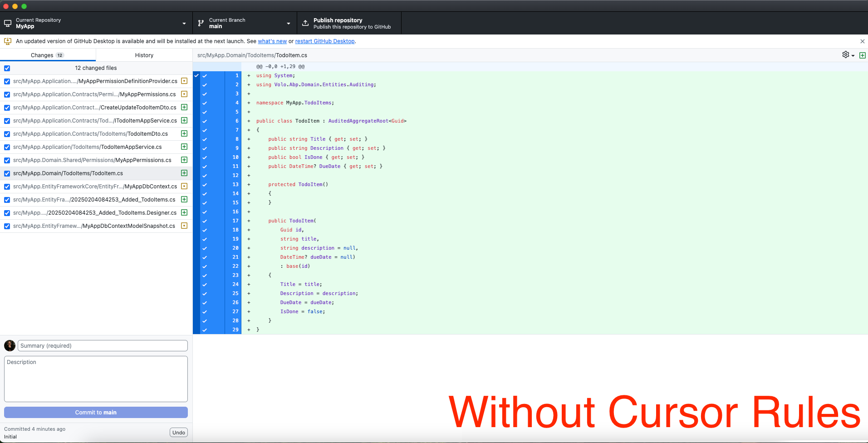Click the diff settings gear icon
Screen dimensions: 868x443
point(846,55)
